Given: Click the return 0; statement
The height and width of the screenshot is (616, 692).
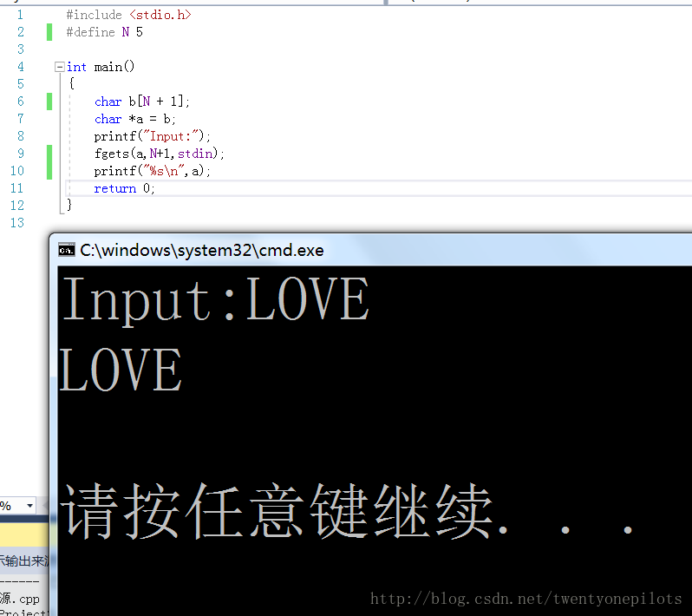Looking at the screenshot, I should [x=125, y=188].
